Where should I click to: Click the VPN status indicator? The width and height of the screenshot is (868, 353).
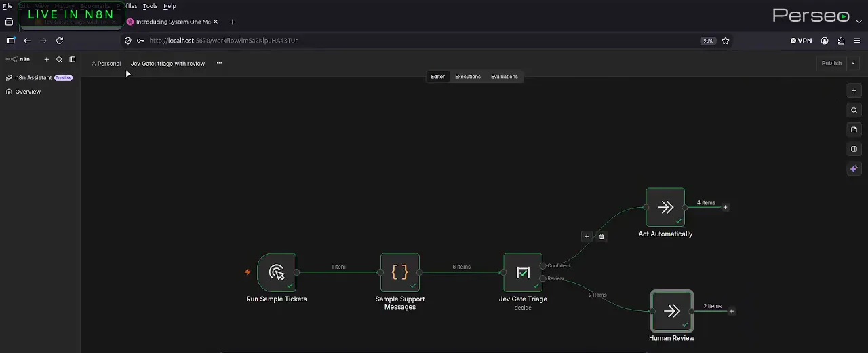[801, 41]
